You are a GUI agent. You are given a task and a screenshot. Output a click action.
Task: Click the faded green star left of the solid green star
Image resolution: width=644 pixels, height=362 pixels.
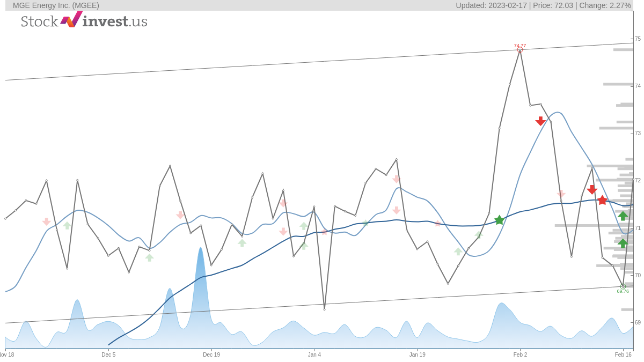(479, 234)
